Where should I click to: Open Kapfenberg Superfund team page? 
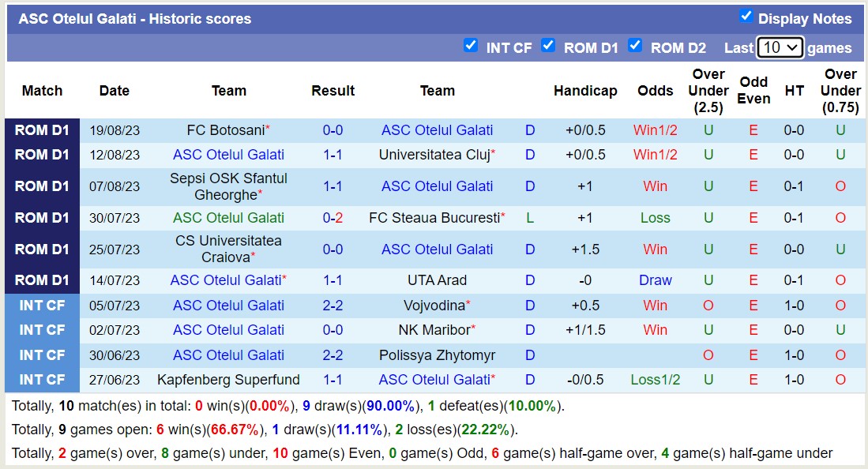pos(228,380)
